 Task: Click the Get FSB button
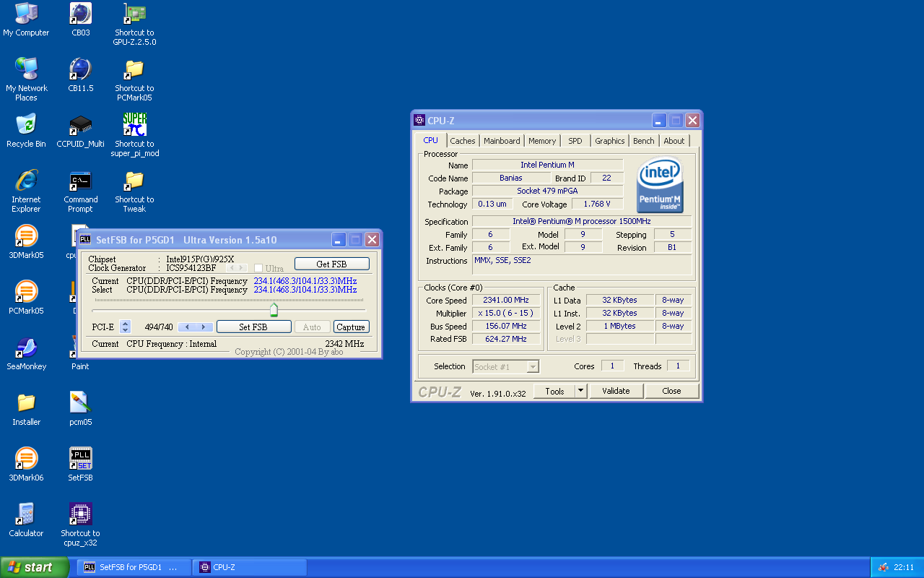pos(332,264)
